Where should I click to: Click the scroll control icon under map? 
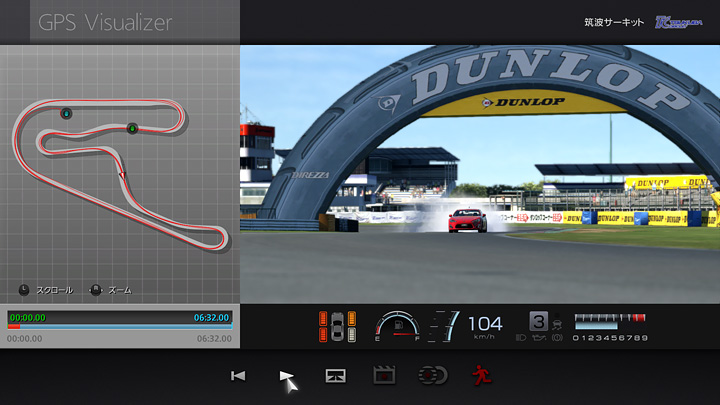tap(24, 290)
